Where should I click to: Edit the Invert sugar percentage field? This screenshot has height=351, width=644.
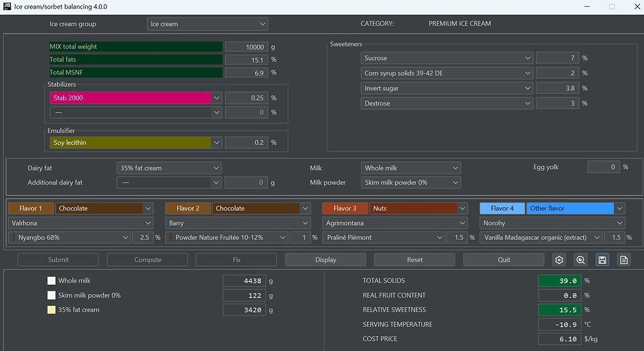click(x=558, y=88)
